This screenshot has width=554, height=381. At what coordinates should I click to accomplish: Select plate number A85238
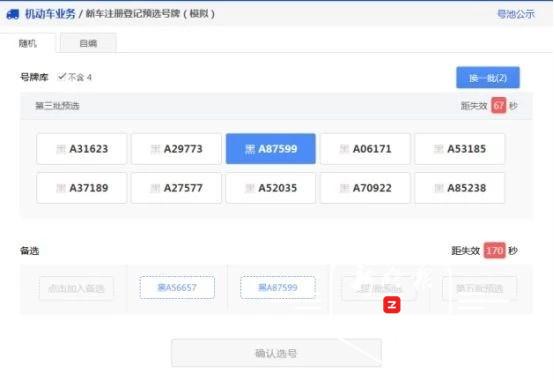click(460, 188)
